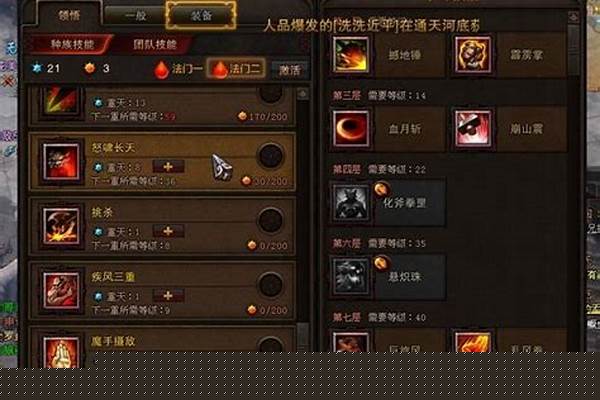Click the 魔手摧敌 skill icon

tap(61, 353)
